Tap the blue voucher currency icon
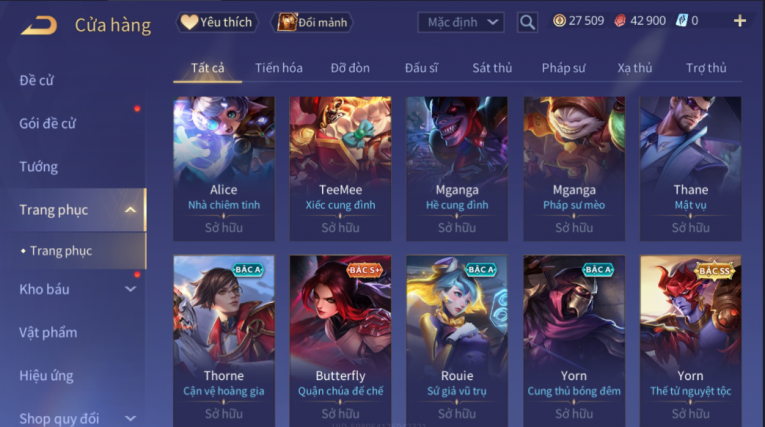Viewport: 765px width, 427px height. pos(682,21)
